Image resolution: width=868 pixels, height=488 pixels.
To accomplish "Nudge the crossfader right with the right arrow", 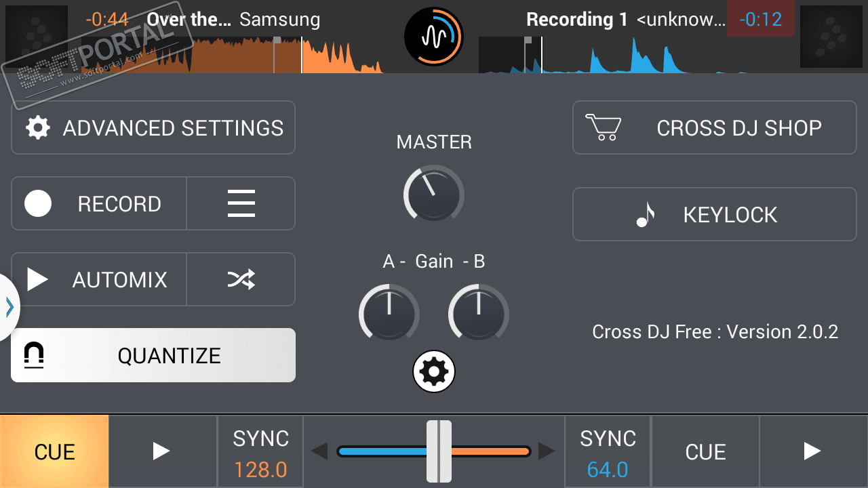I will coord(547,451).
